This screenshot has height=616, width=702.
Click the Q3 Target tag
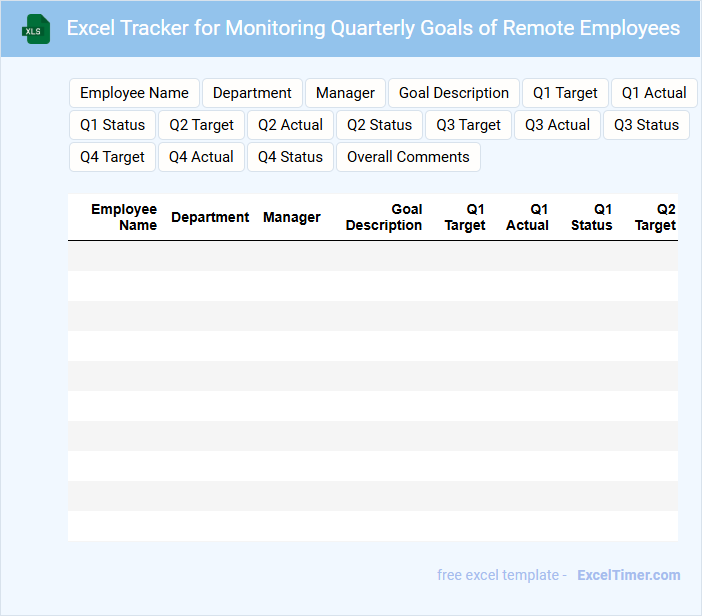pos(468,125)
